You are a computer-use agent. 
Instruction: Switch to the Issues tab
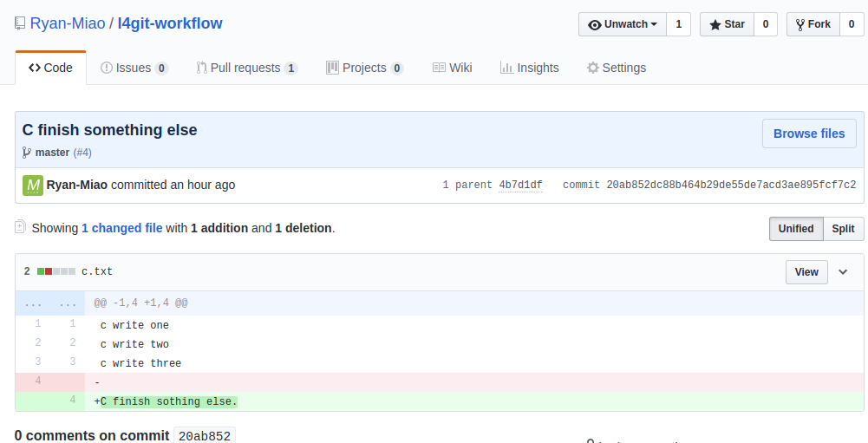coord(134,68)
